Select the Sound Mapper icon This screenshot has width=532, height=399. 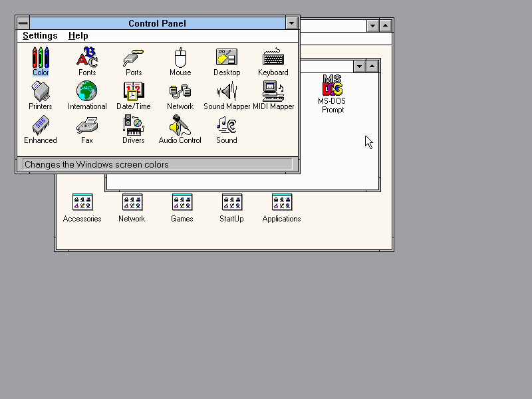[227, 92]
